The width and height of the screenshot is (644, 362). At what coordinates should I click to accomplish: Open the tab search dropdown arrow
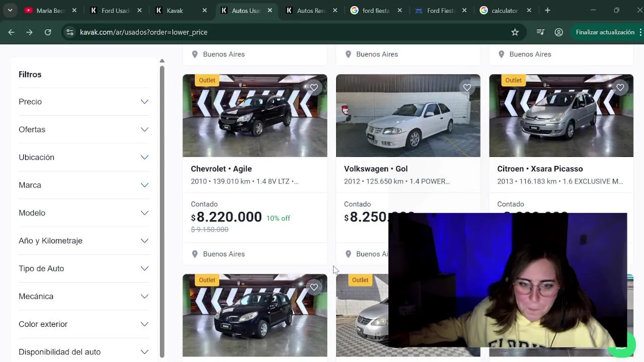[10, 10]
